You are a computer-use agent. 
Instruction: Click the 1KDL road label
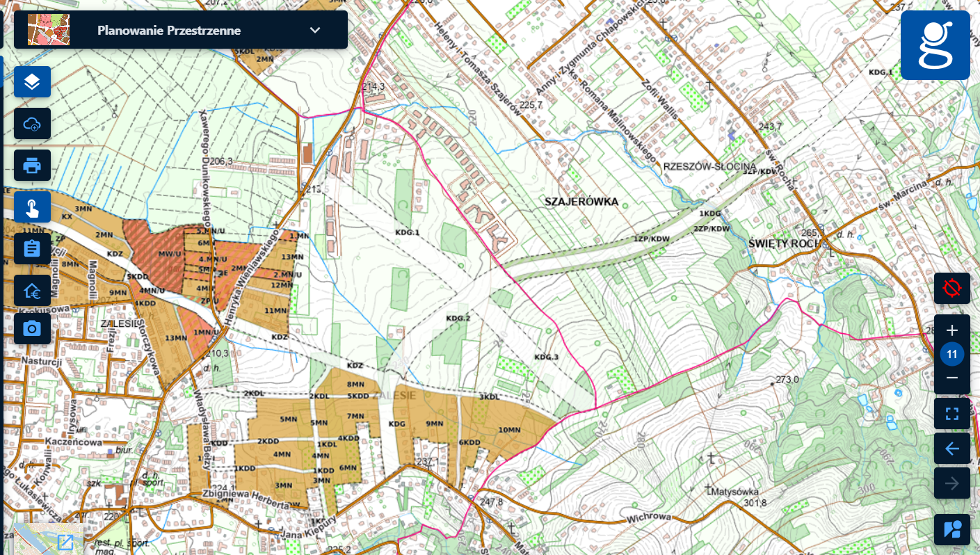327,444
